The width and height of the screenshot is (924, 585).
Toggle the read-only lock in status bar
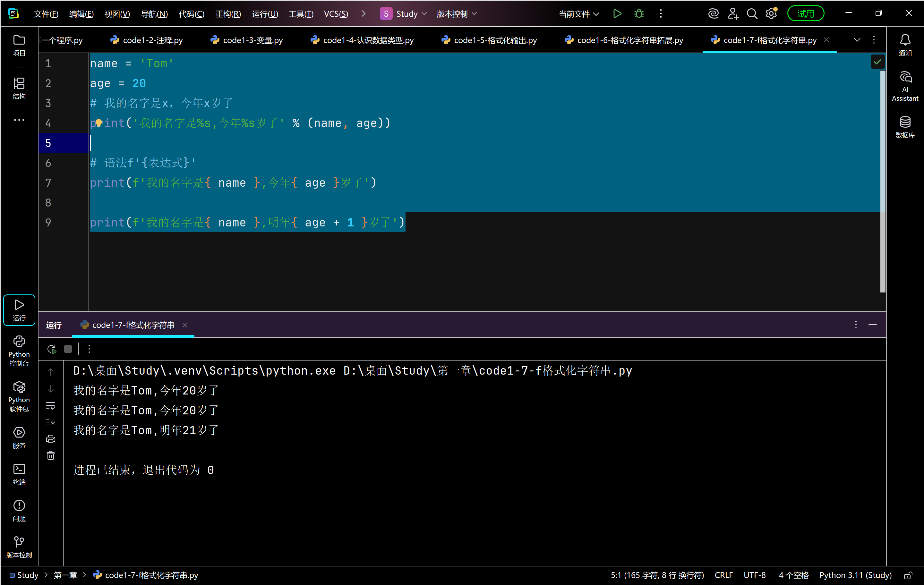tap(908, 575)
